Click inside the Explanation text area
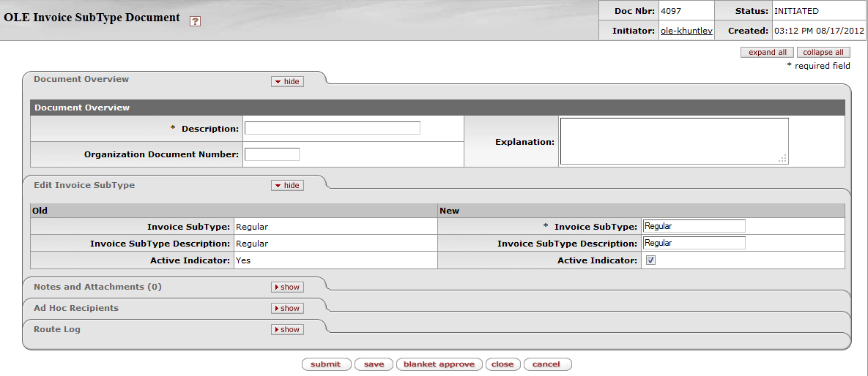 point(674,141)
